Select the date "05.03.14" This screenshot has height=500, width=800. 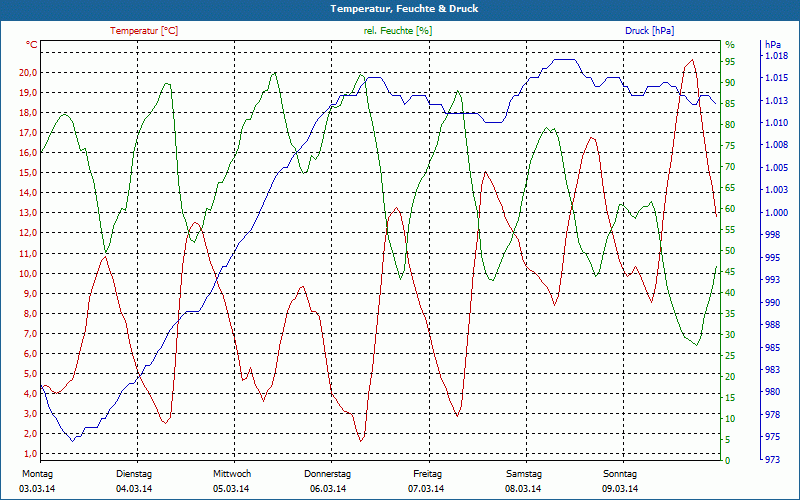(x=231, y=489)
